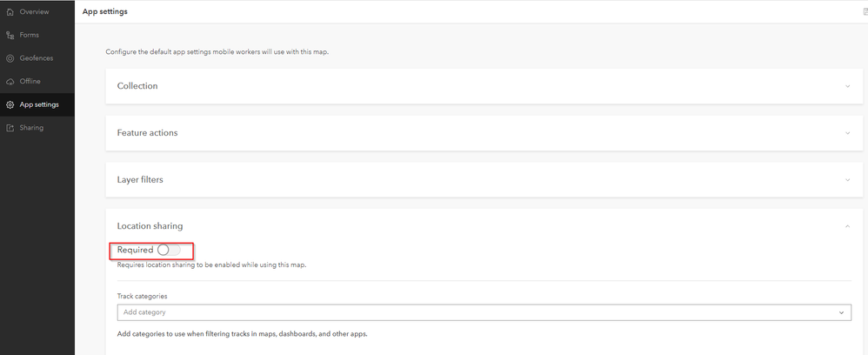Click the Feature actions section title
Image resolution: width=868 pixels, height=355 pixels.
[147, 133]
